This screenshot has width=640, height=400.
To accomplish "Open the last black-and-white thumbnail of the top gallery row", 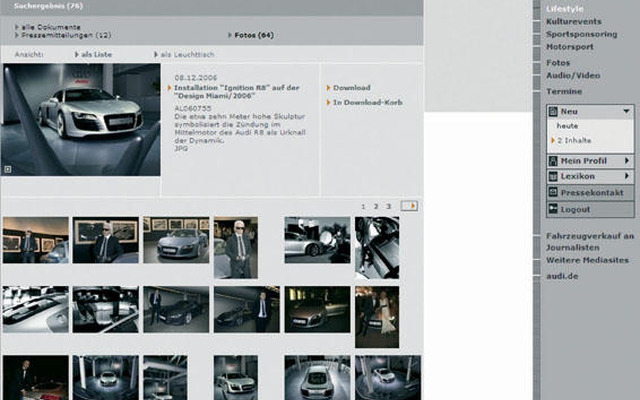I will pyautogui.click(x=377, y=248).
